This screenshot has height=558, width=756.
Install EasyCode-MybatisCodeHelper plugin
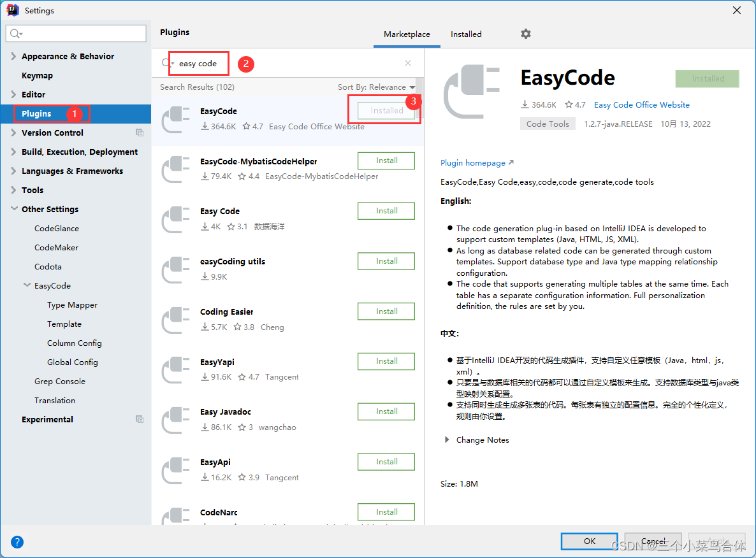click(x=386, y=161)
